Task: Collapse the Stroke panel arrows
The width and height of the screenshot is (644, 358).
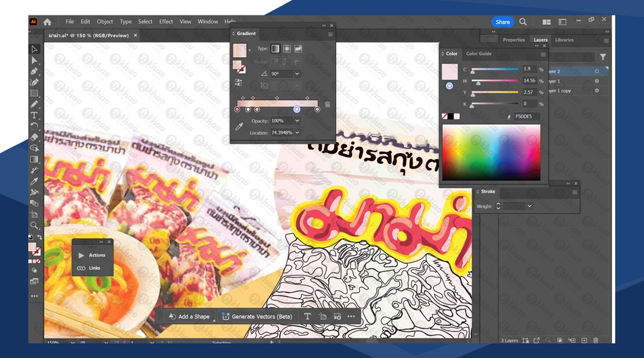Action: [x=568, y=184]
